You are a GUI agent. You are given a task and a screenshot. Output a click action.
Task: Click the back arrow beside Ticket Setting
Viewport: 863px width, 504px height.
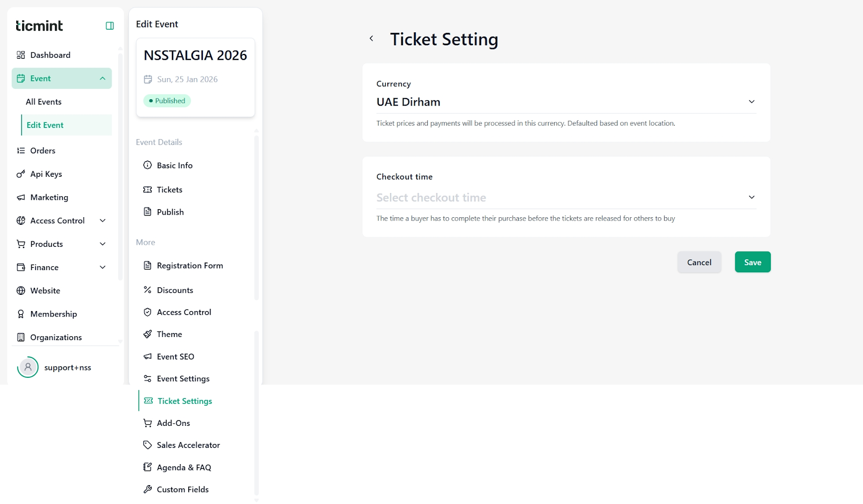371,38
